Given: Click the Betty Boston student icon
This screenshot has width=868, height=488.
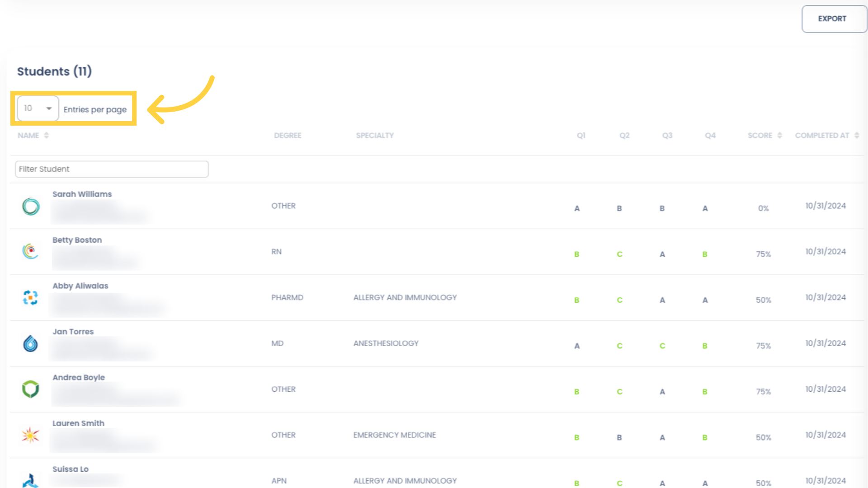Looking at the screenshot, I should (31, 251).
